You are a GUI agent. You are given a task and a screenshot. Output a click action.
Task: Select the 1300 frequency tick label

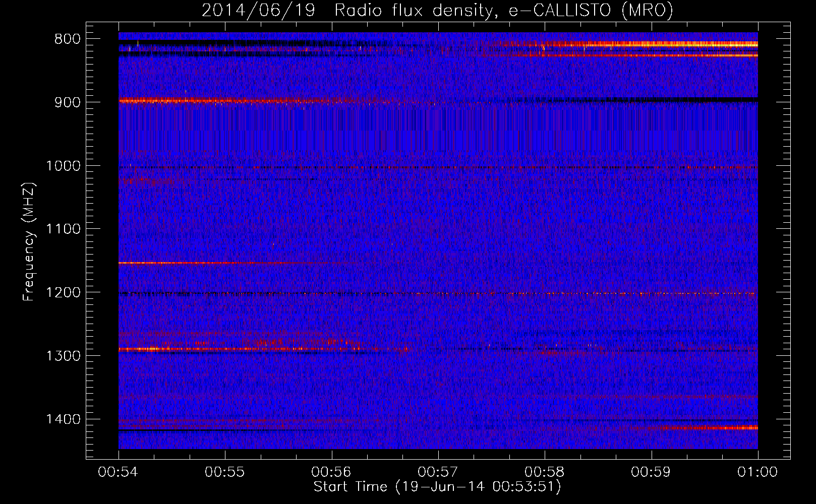coord(63,356)
